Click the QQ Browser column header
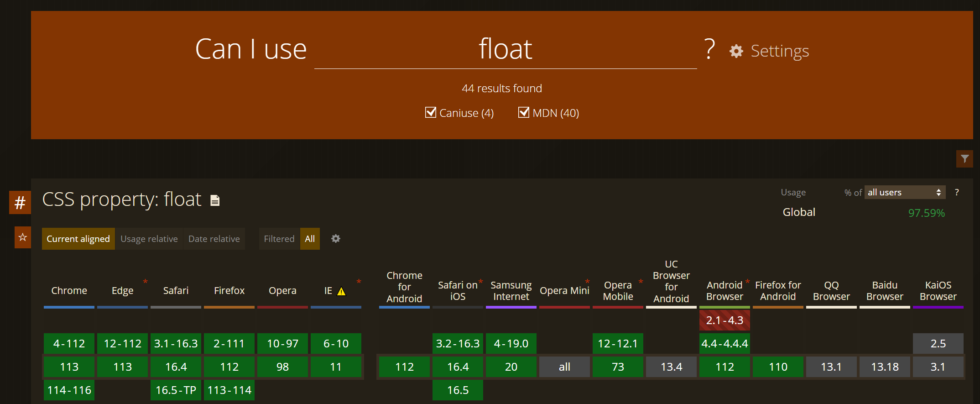This screenshot has width=980, height=404. tap(832, 291)
